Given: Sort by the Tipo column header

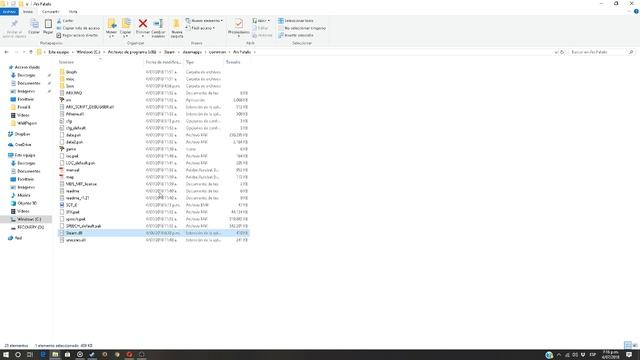Looking at the screenshot, I should click(x=204, y=62).
